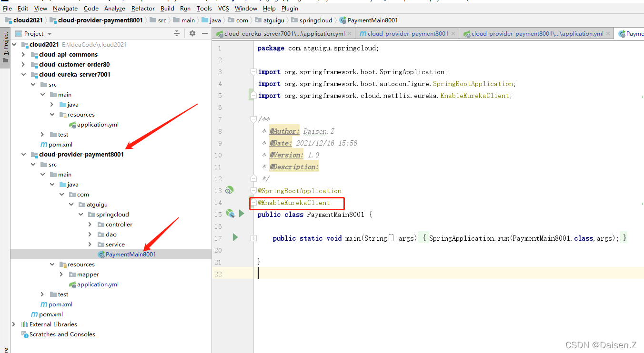Expand java folder under cloud-eureka-server7001
644x353 pixels.
52,105
